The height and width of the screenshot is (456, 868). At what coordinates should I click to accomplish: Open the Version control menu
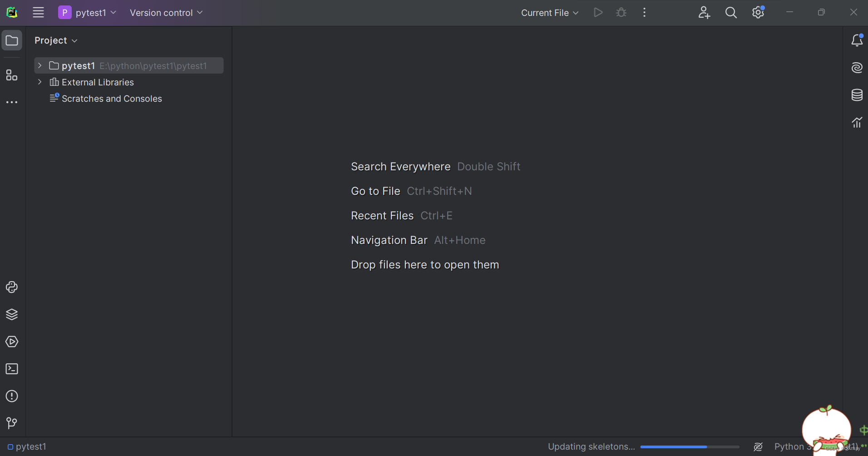point(165,12)
